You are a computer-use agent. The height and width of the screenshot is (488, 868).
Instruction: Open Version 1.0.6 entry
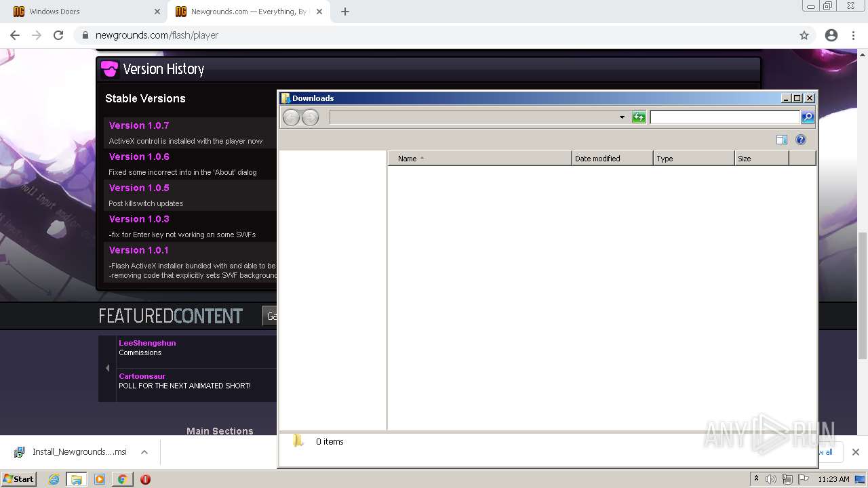click(139, 157)
